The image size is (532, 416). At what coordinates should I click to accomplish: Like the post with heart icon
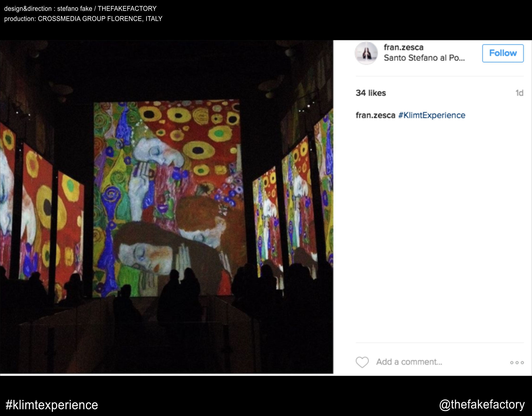362,362
